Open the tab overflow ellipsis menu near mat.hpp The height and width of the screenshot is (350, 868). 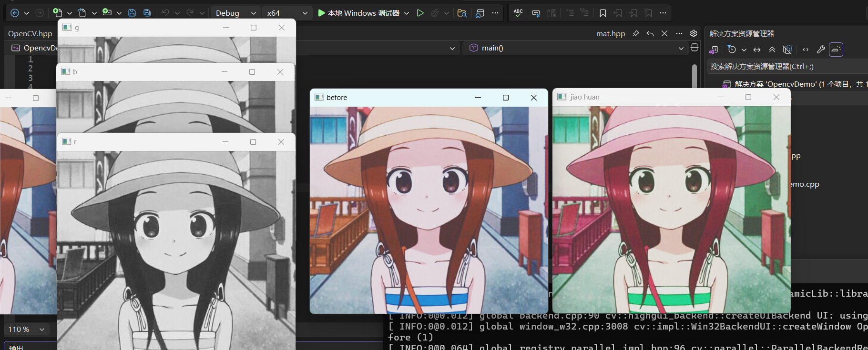[679, 33]
